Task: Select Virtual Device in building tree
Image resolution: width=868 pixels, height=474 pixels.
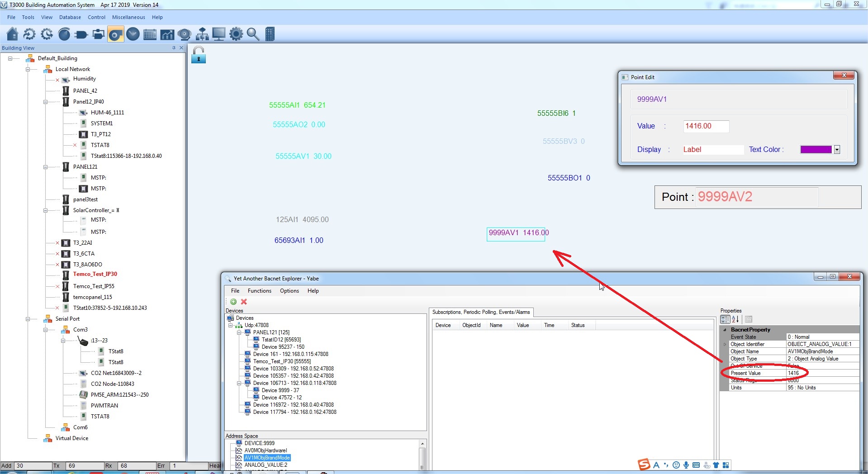Action: (72, 438)
